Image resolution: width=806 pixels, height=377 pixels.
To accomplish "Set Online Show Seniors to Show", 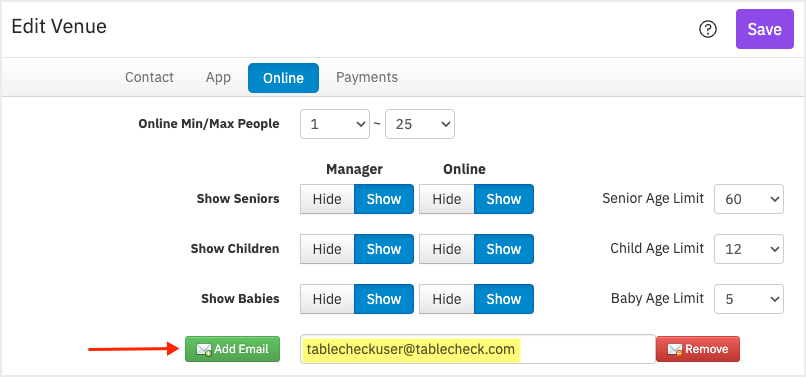I will (x=504, y=199).
